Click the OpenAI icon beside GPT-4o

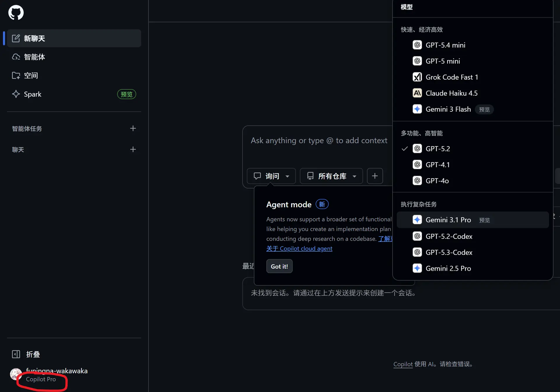click(417, 181)
